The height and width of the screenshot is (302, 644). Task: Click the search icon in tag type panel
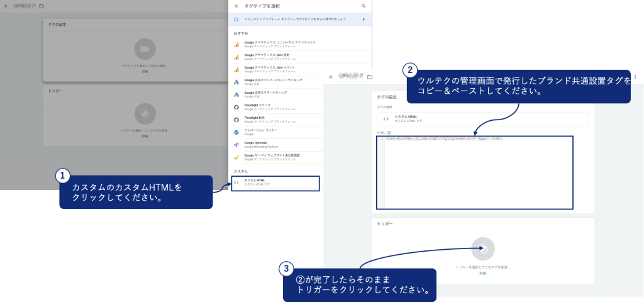[x=364, y=6]
